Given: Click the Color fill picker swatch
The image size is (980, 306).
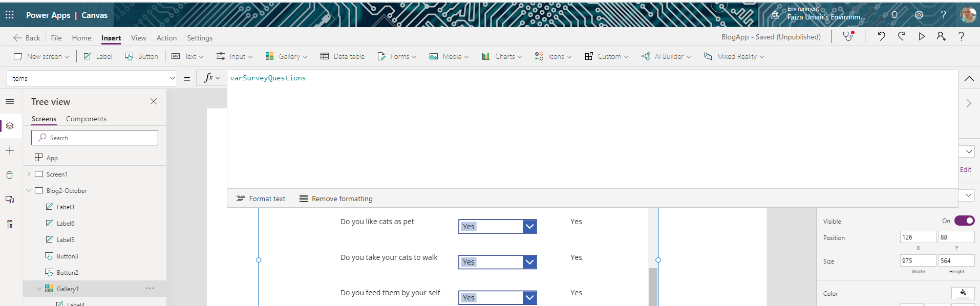Looking at the screenshot, I should 963,293.
